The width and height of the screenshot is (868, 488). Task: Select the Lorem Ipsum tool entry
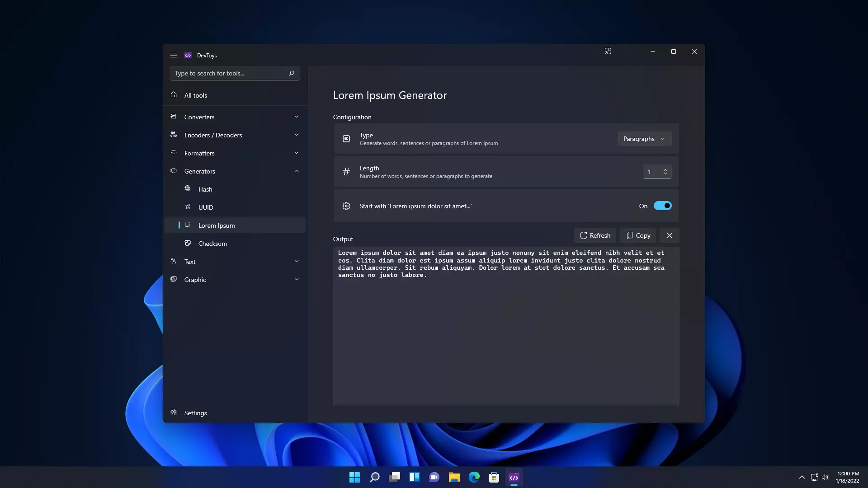(235, 225)
